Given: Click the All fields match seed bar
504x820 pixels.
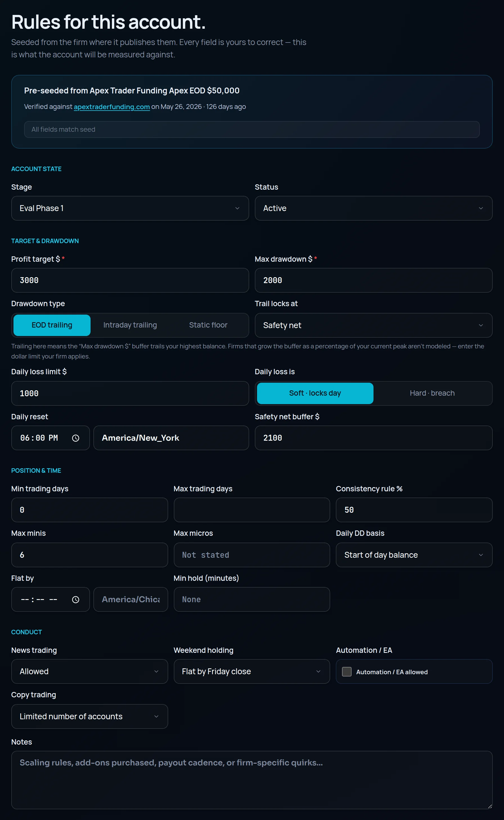Looking at the screenshot, I should 252,129.
